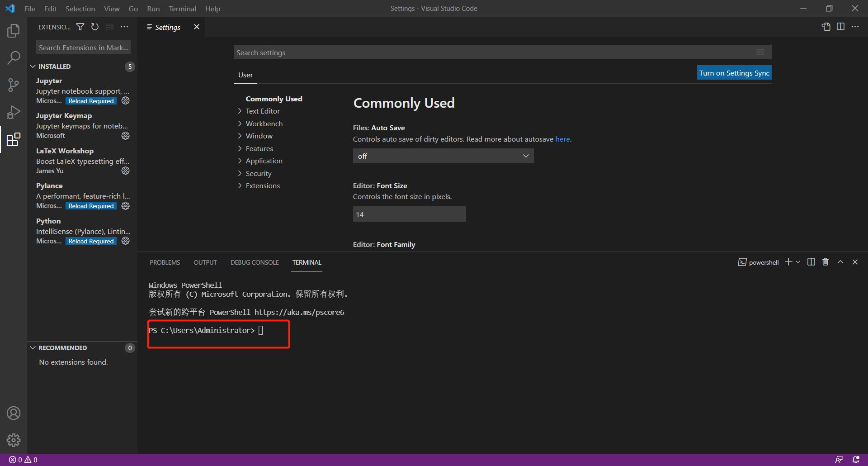Image resolution: width=868 pixels, height=466 pixels.
Task: Open Jupyter Keymap manage gear
Action: (x=126, y=136)
